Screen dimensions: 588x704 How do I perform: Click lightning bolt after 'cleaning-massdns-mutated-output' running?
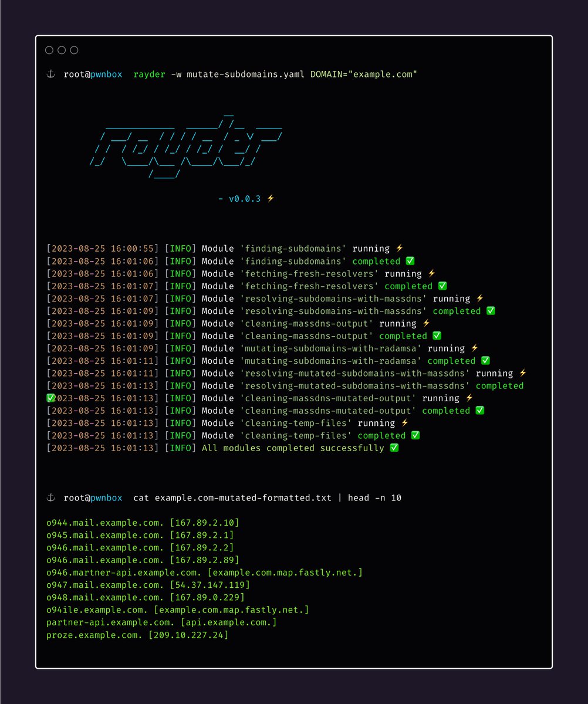(469, 398)
